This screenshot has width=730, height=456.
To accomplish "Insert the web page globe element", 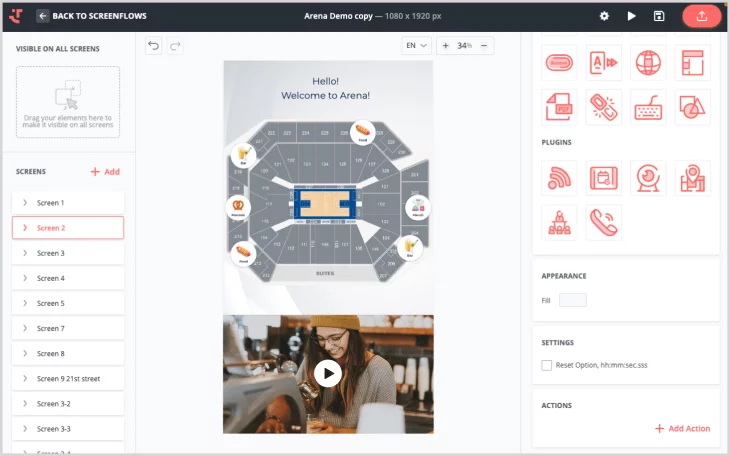I will tap(648, 63).
